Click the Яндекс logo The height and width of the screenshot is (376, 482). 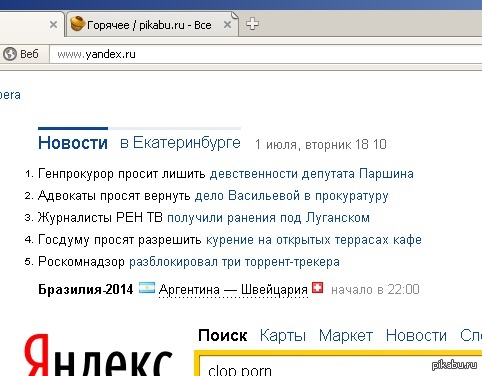[98, 355]
